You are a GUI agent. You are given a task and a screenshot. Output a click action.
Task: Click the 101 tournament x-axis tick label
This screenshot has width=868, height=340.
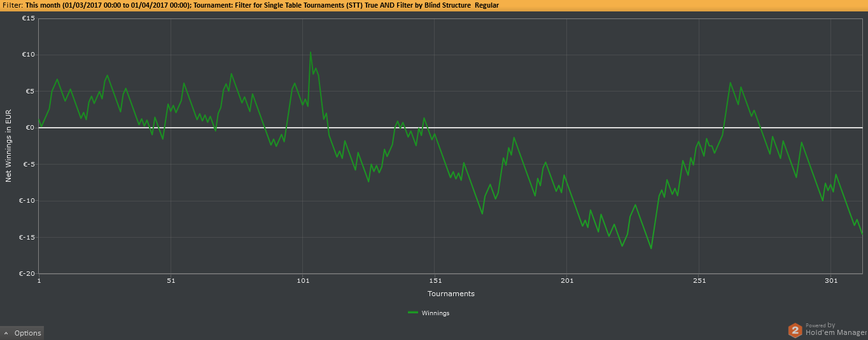click(303, 281)
